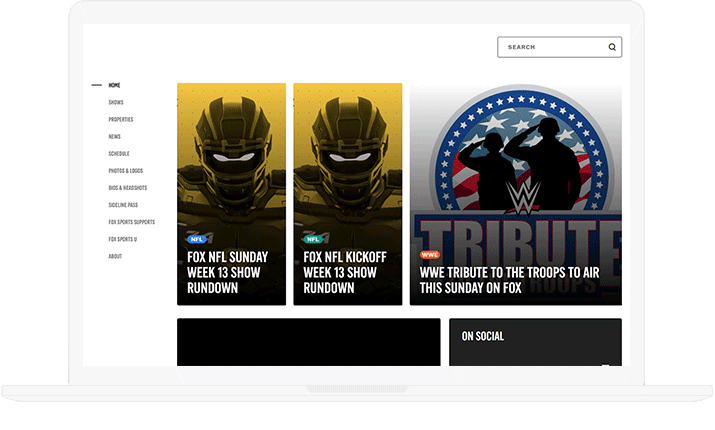The width and height of the screenshot is (715, 430).
Task: Click the blue NFL tag on Sunday card
Action: (197, 239)
